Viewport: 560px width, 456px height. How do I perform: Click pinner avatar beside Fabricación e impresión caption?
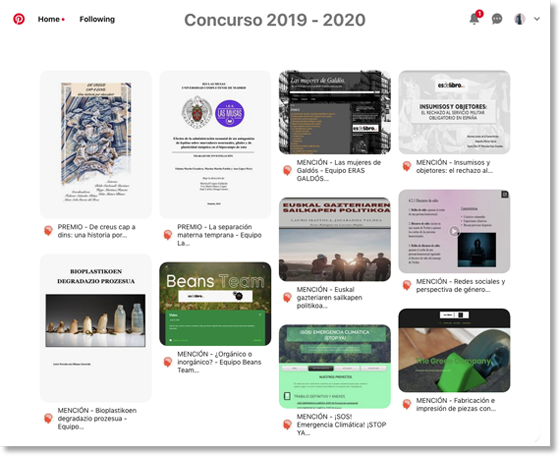pos(407,404)
